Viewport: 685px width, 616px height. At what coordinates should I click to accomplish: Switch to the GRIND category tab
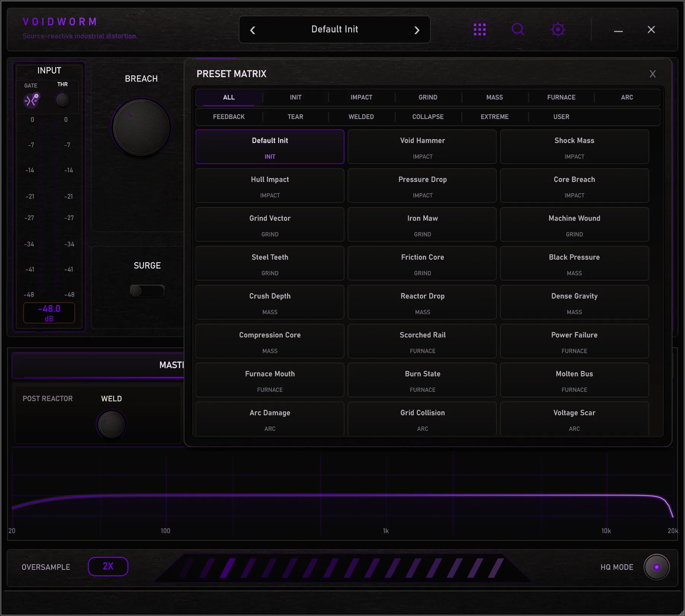tap(428, 97)
